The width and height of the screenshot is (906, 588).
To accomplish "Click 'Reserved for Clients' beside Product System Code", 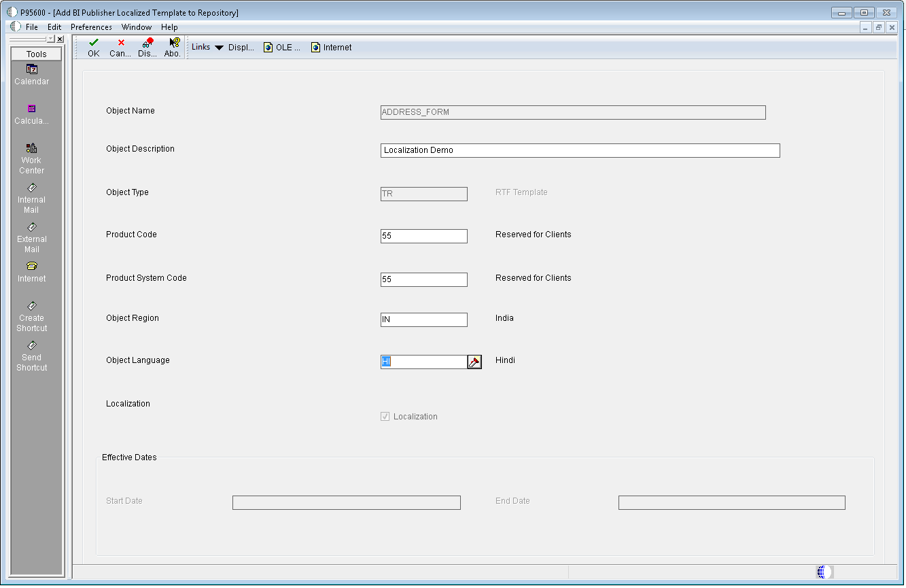I will (534, 278).
